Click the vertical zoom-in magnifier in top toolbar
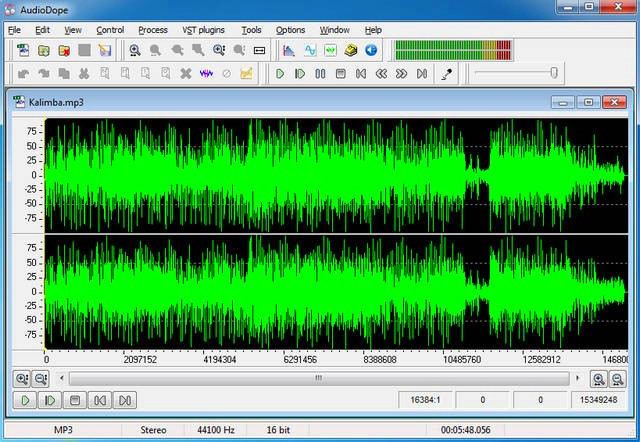Viewport: 640px width, 442px height. point(219,50)
